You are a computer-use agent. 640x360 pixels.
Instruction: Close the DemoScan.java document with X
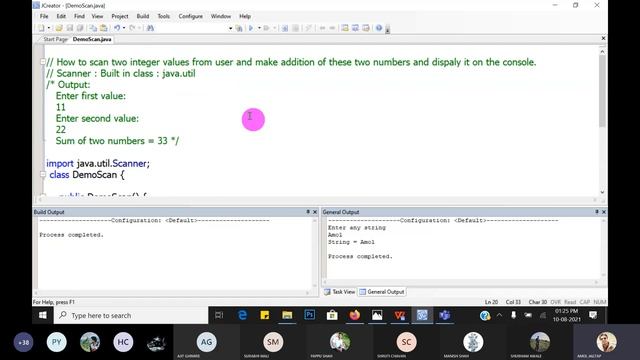coord(603,38)
